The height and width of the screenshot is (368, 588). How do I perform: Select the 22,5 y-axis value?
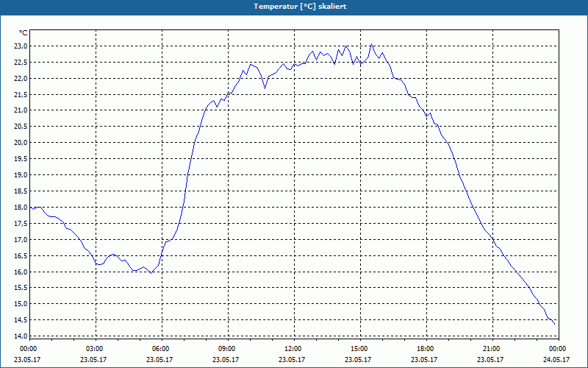[x=21, y=63]
